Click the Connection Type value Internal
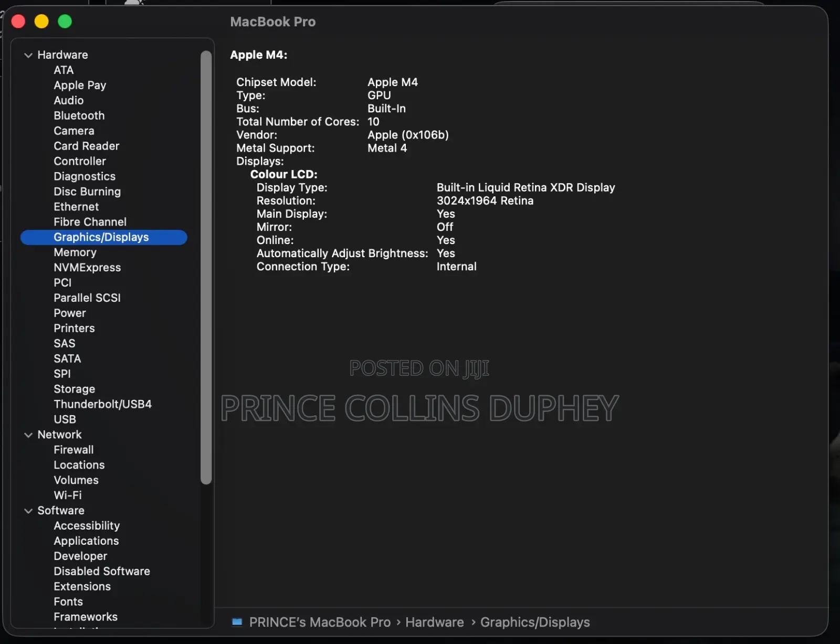Screen dimensions: 840x644 [x=457, y=267]
